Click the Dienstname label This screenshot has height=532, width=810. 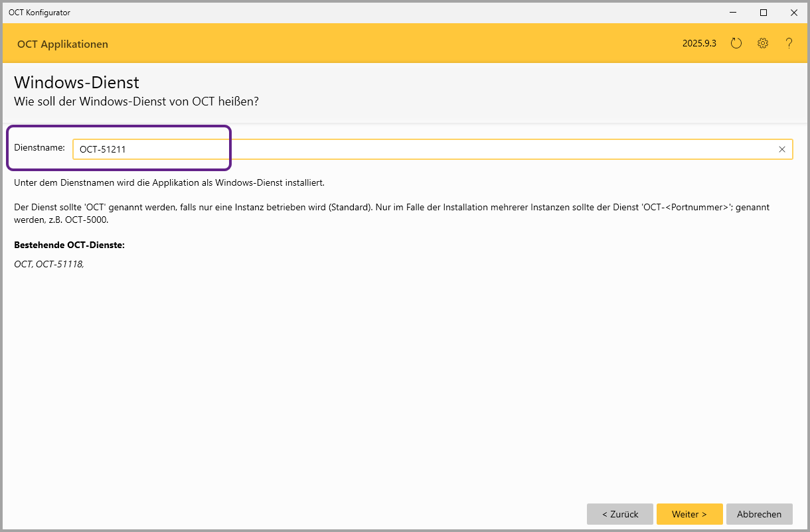[x=39, y=148]
